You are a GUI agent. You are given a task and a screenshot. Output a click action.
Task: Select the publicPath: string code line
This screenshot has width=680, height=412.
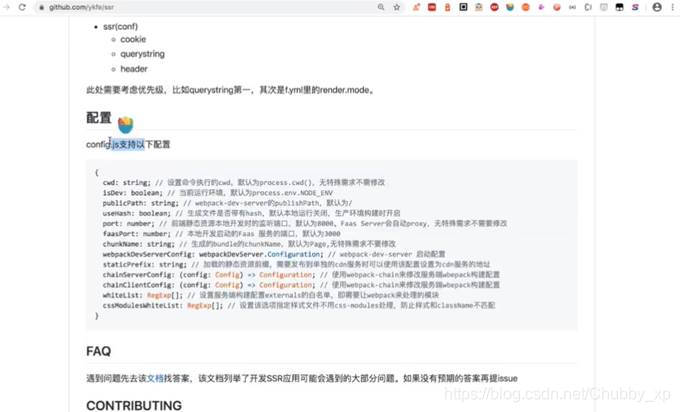(228, 203)
